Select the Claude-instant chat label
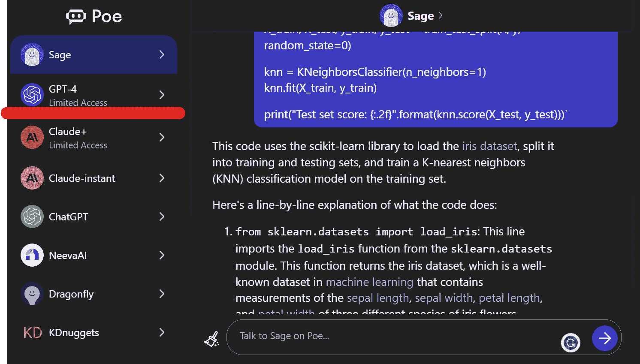The height and width of the screenshot is (364, 640). [82, 178]
